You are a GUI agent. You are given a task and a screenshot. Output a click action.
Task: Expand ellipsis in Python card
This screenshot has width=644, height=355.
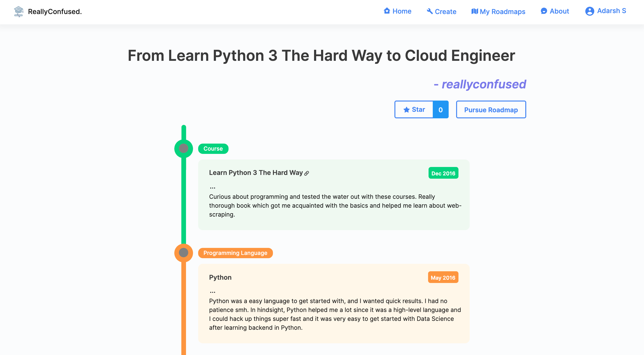pyautogui.click(x=212, y=292)
